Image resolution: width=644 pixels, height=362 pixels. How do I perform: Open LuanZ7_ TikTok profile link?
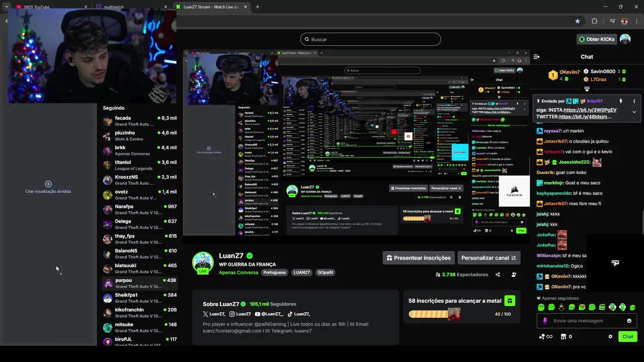point(299,314)
